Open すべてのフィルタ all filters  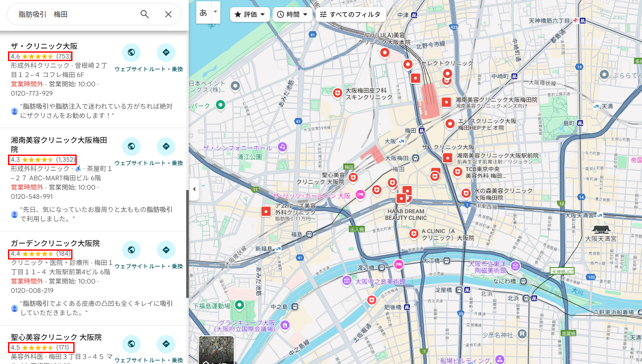pyautogui.click(x=350, y=14)
